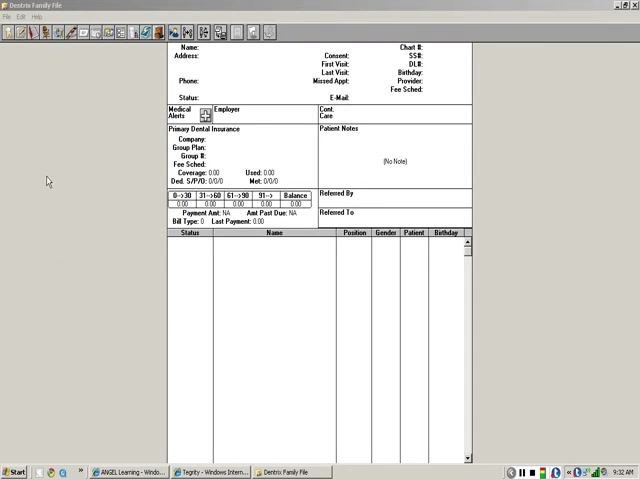Expand the quick launch chevron on taskbar
This screenshot has height=480, width=640.
point(81,471)
